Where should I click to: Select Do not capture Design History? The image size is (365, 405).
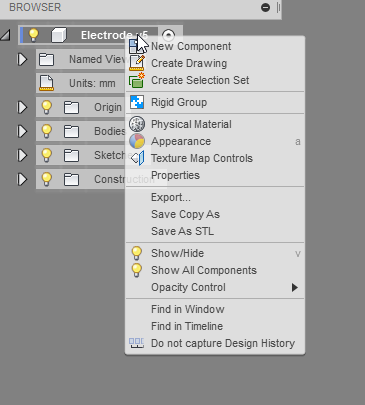pyautogui.click(x=215, y=343)
